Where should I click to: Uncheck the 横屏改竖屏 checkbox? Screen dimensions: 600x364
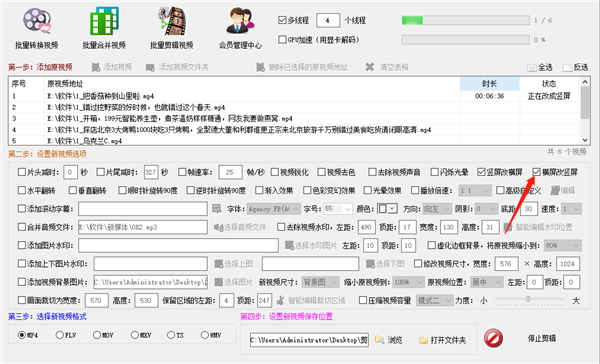[536, 172]
